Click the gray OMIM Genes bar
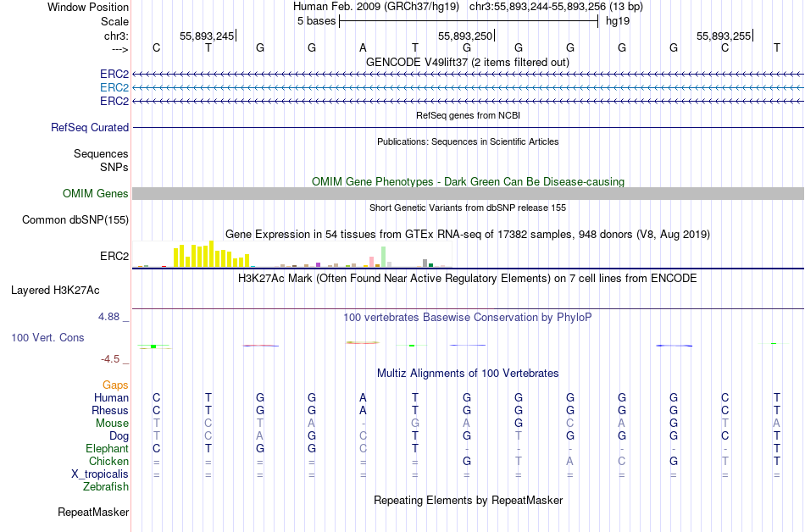 (x=468, y=193)
